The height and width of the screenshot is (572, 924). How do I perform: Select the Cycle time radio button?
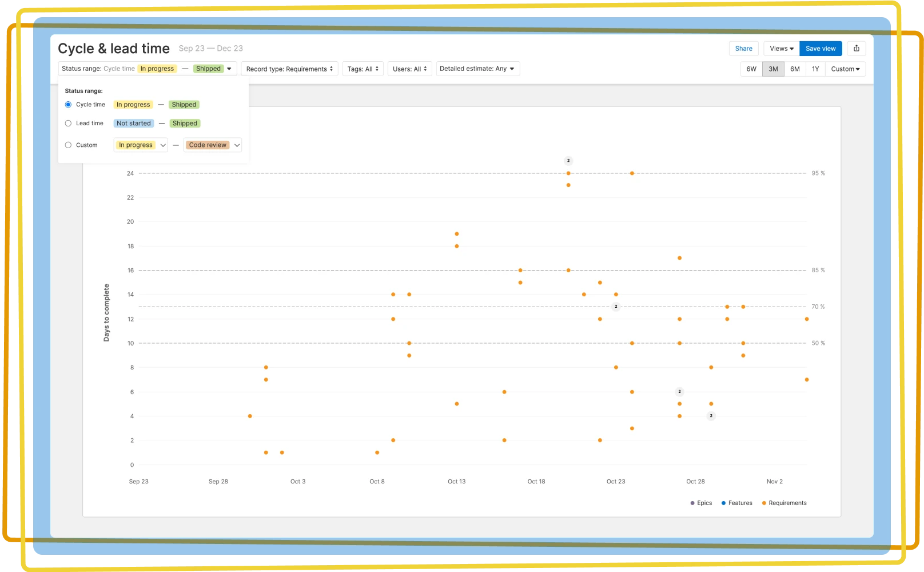point(68,105)
